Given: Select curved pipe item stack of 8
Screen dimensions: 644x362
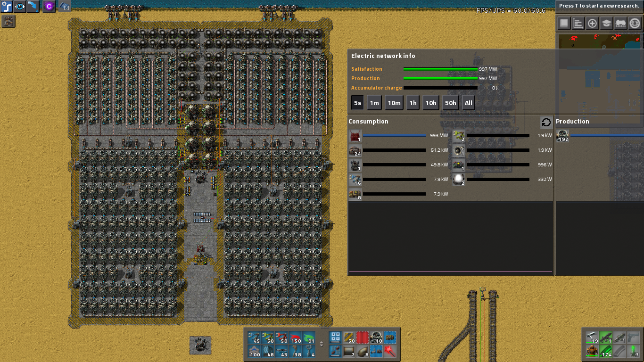Looking at the screenshot, I should pyautogui.click(x=363, y=351).
